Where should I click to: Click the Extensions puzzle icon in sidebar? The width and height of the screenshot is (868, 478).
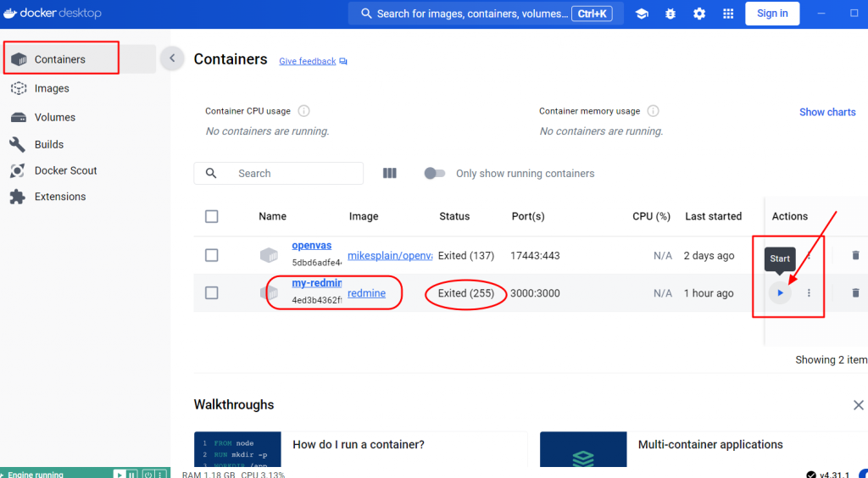[x=17, y=197]
